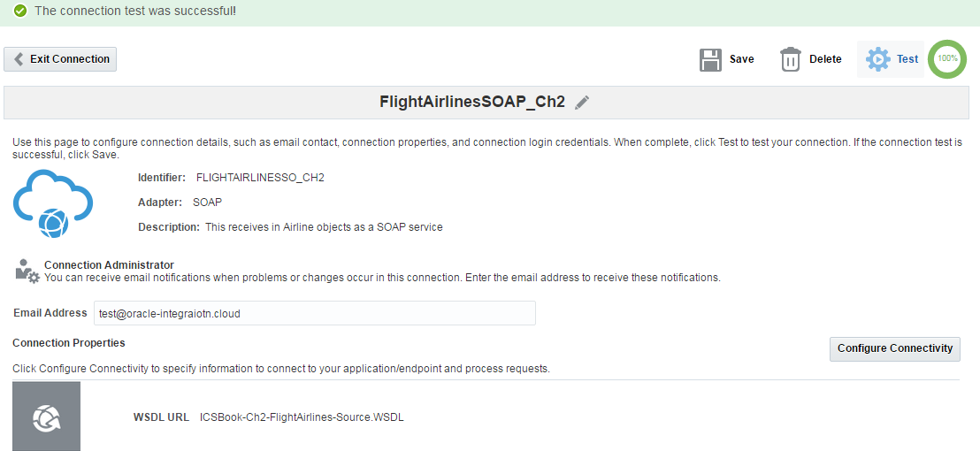Click the Exit Connection button
This screenshot has height=451, width=980.
pos(60,59)
